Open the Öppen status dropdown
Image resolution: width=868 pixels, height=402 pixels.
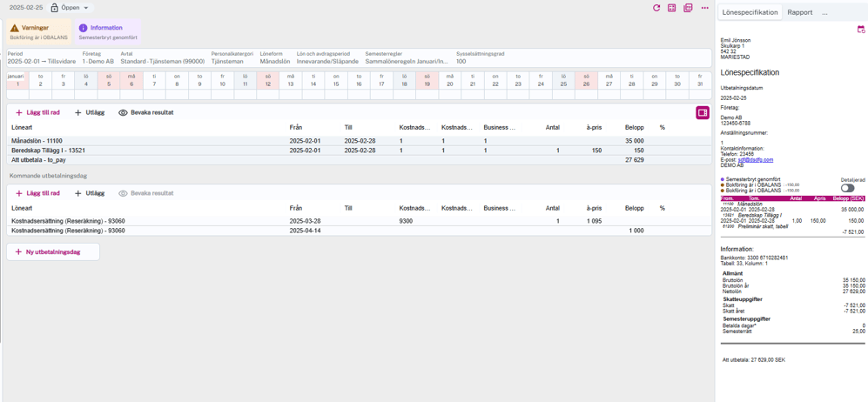[70, 8]
